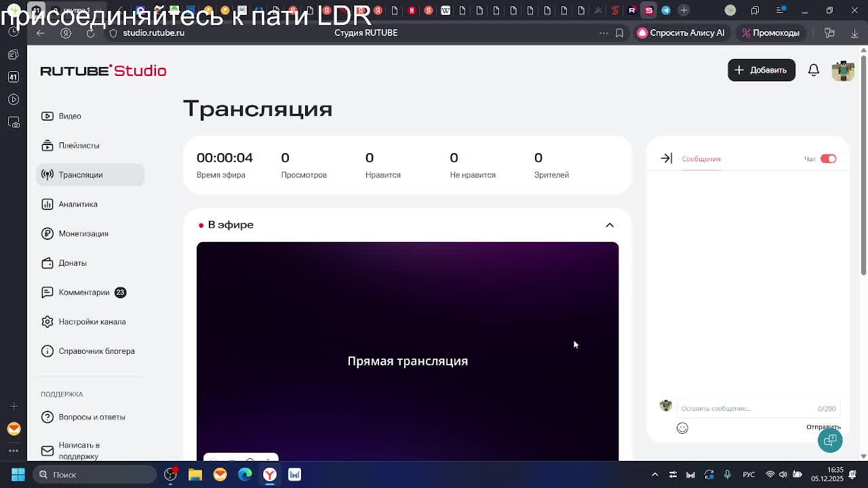Open user avatar profile menu
The image size is (868, 488).
[x=843, y=70]
